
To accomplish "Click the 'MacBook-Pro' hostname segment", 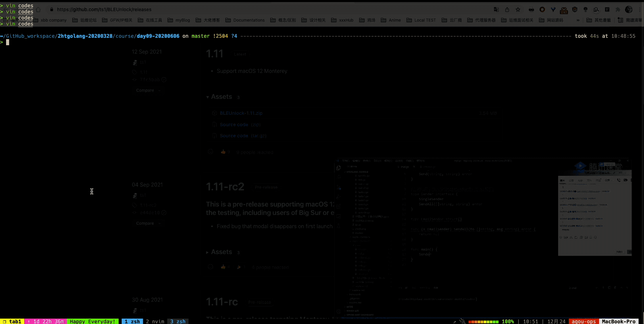I will coord(619,321).
